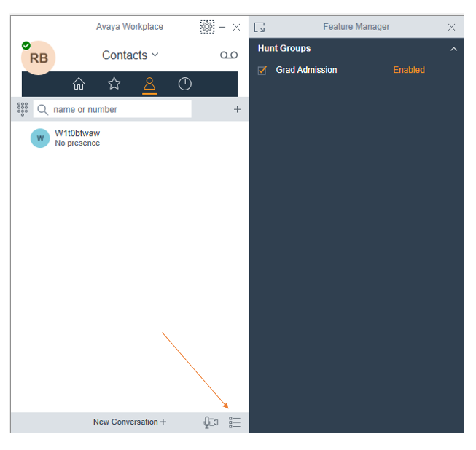Go to the Home tab
This screenshot has width=476, height=450.
79,84
